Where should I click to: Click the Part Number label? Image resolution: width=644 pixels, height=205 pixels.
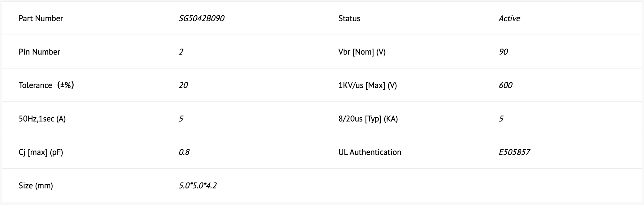coord(41,18)
